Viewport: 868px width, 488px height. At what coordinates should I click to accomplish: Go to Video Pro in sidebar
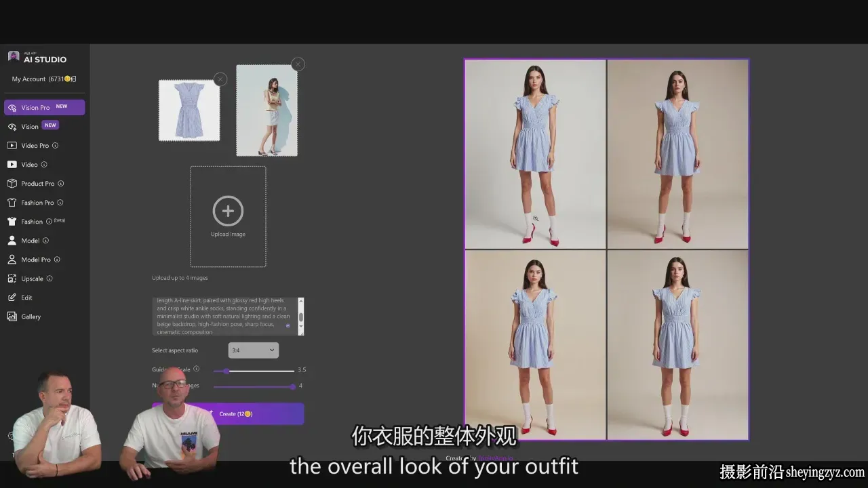tap(35, 145)
